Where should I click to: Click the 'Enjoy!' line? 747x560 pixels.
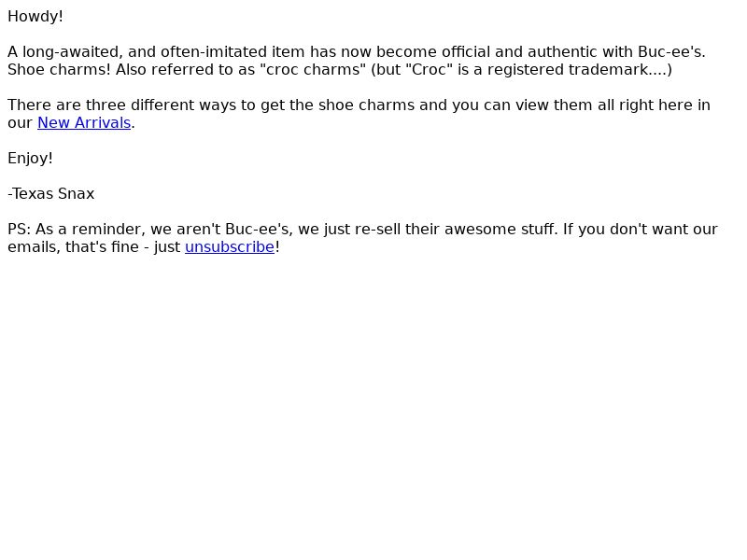(30, 158)
